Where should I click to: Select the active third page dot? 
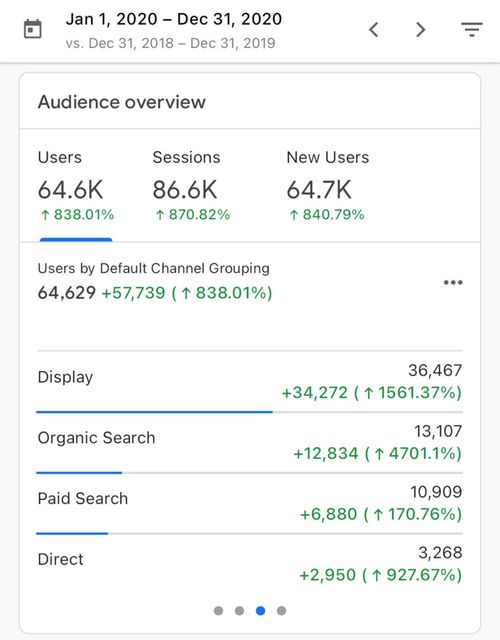(x=260, y=611)
